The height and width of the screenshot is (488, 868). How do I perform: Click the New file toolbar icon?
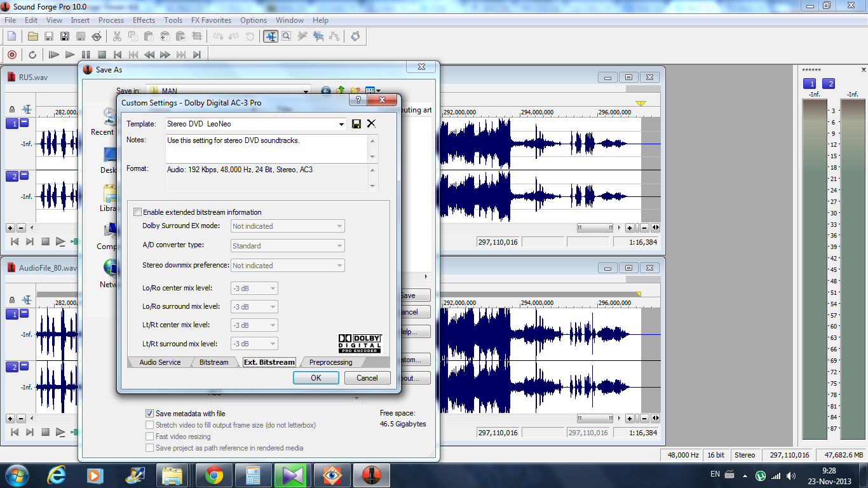tap(11, 36)
